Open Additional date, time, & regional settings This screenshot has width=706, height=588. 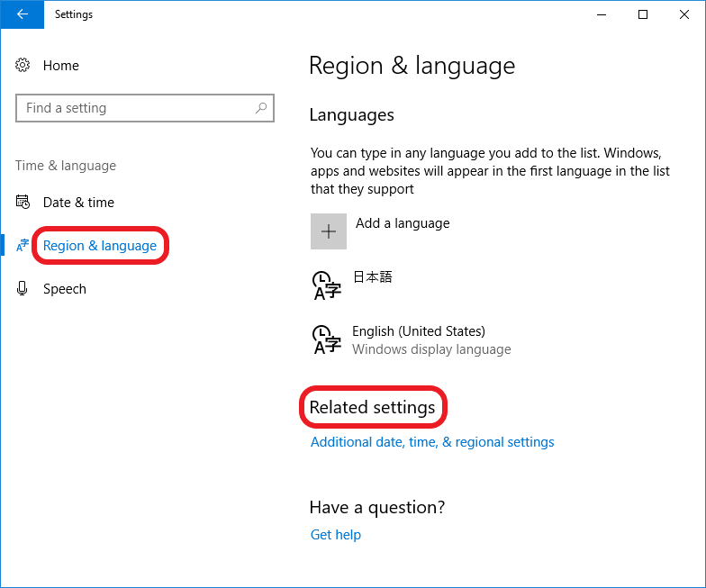pyautogui.click(x=432, y=442)
